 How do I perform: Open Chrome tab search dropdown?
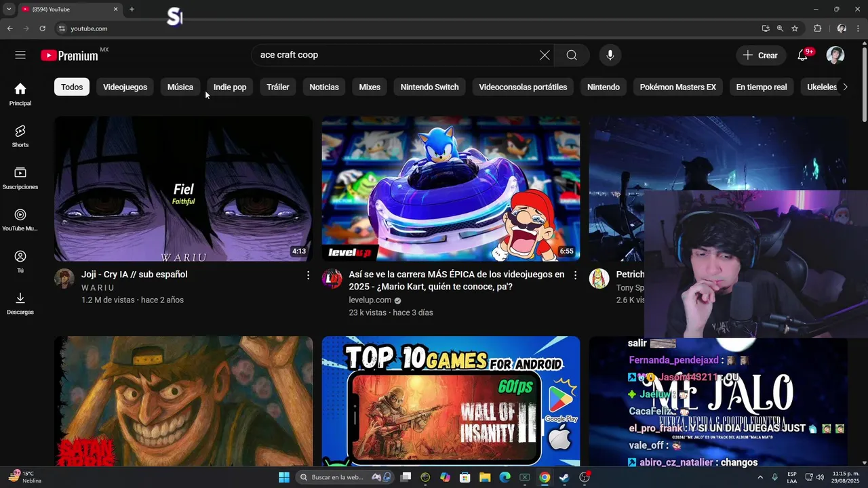pyautogui.click(x=8, y=9)
